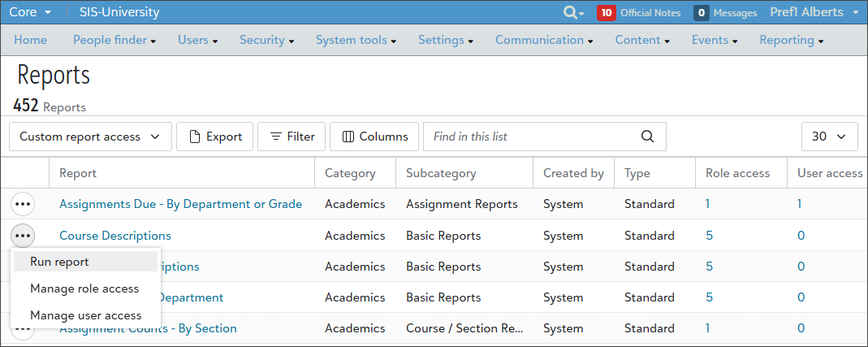Click the Export button

[x=215, y=137]
